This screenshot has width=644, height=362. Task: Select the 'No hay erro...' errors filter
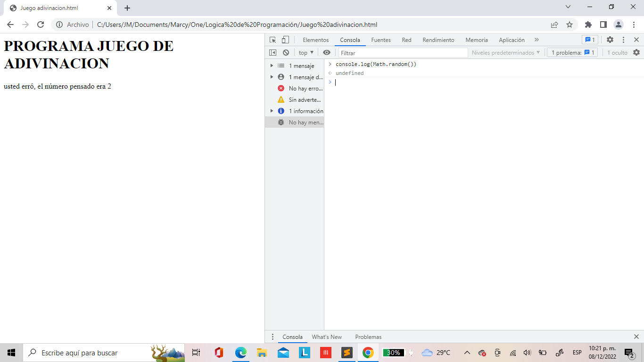pyautogui.click(x=295, y=89)
